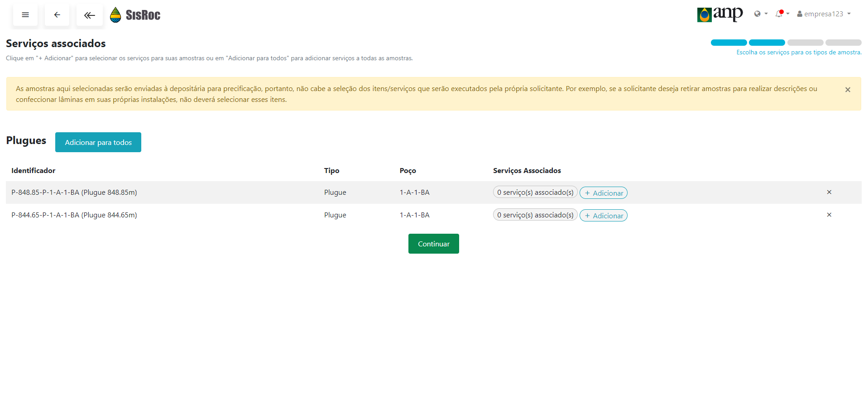This screenshot has width=868, height=409.
Task: Click second progress step bar
Action: tap(767, 43)
